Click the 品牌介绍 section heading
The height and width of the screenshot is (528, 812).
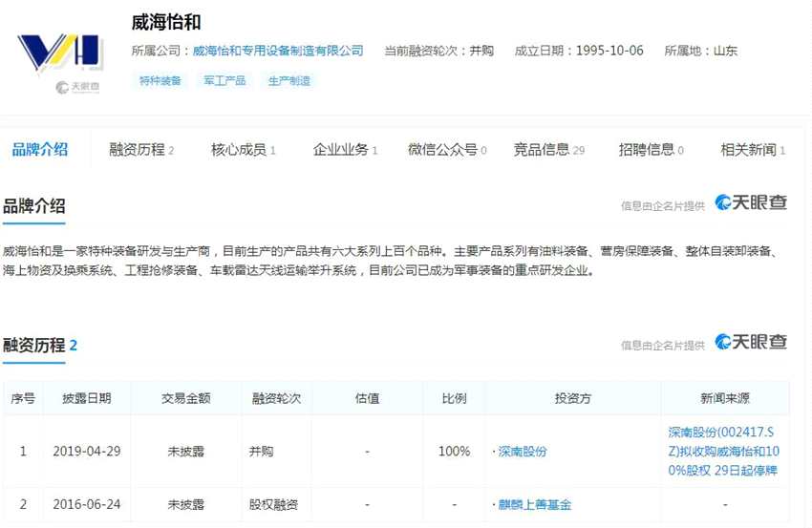[34, 206]
